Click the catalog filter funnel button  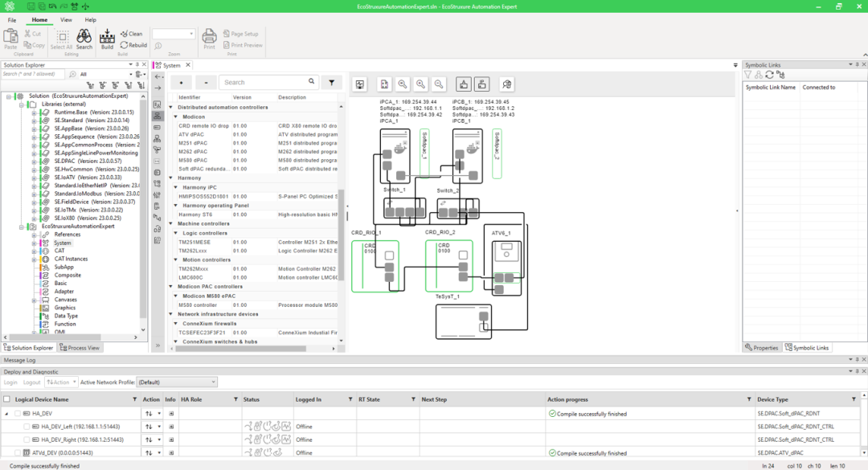[332, 83]
